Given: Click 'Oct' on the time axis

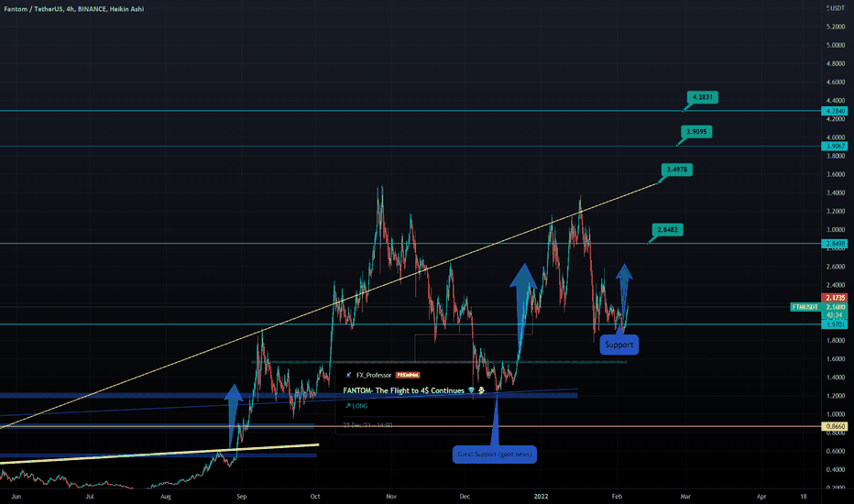Looking at the screenshot, I should tap(315, 497).
